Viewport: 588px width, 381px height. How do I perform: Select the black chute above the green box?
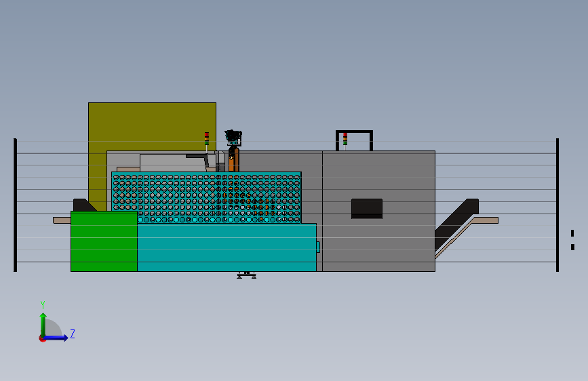85,205
